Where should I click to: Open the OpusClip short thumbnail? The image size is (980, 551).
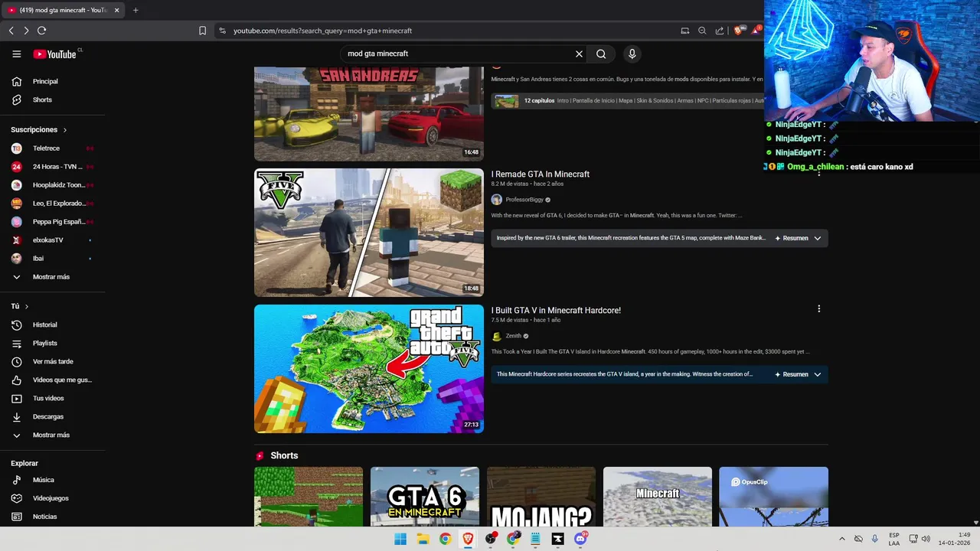click(x=773, y=497)
